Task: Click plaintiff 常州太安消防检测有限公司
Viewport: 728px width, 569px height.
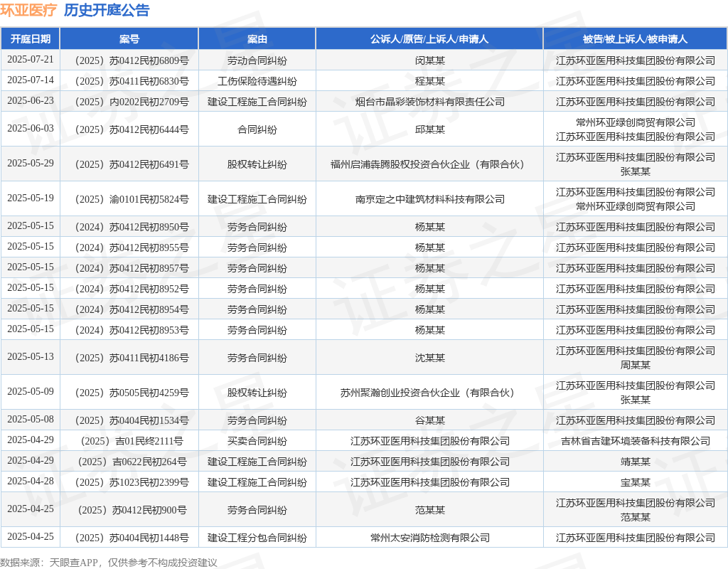Action: click(x=429, y=538)
